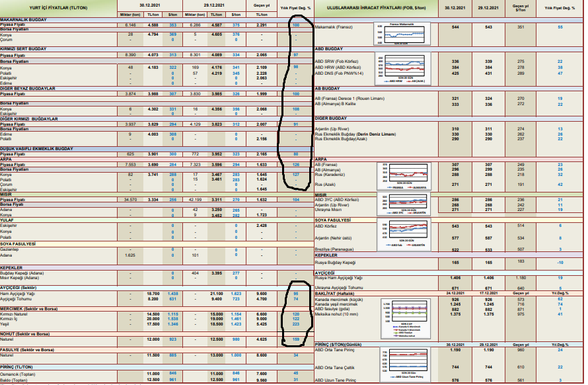The height and width of the screenshot is (385, 588).
Task: Click 'Kırmızı Naturel' lentil row label
Action: 13,314
